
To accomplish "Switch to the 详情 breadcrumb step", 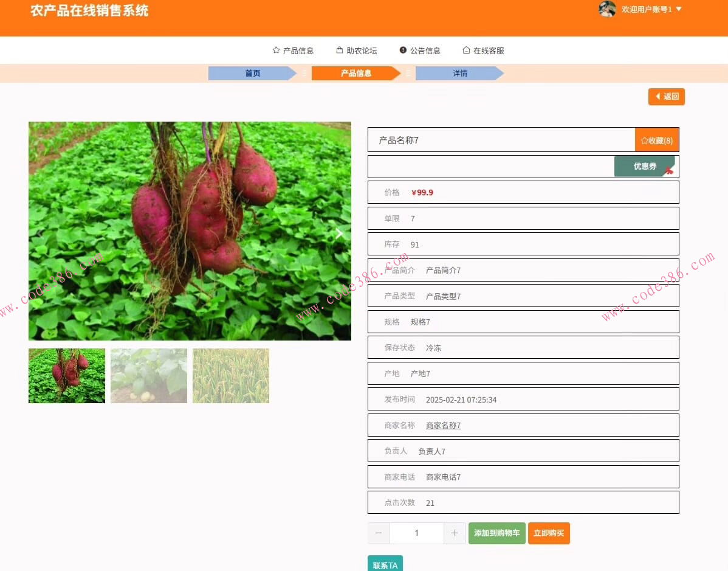I will point(460,73).
